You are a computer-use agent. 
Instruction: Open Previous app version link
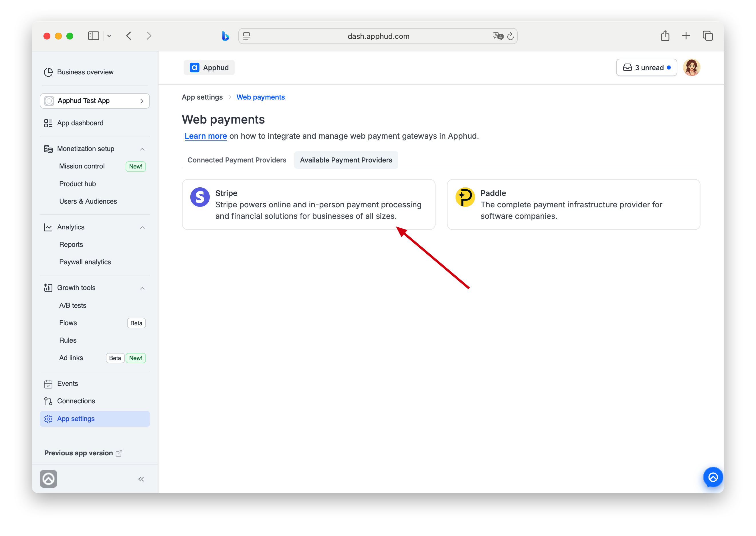tap(79, 453)
